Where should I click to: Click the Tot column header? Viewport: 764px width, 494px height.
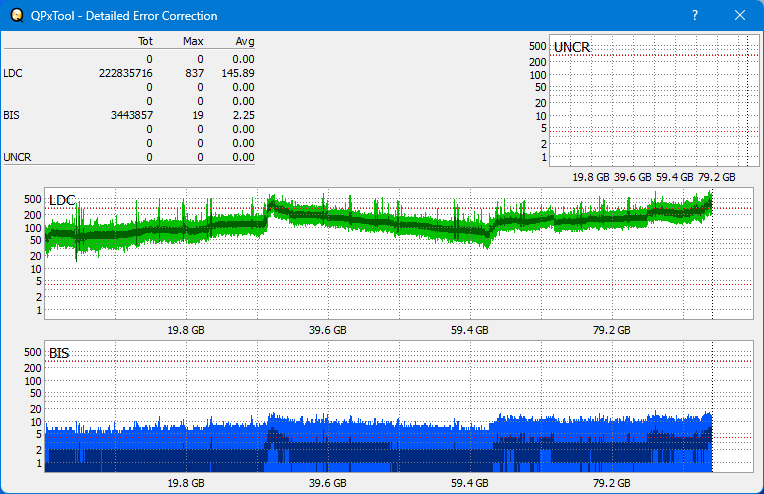[x=145, y=41]
